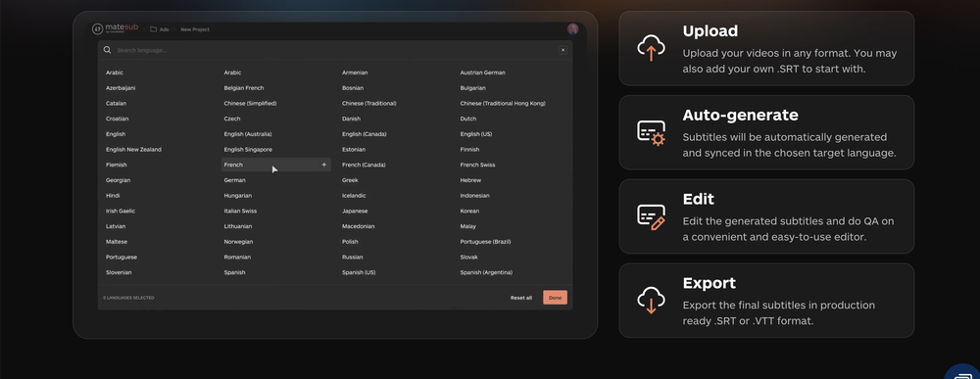The width and height of the screenshot is (980, 379).
Task: Select Spanish (Argentina)
Action: 486,273
